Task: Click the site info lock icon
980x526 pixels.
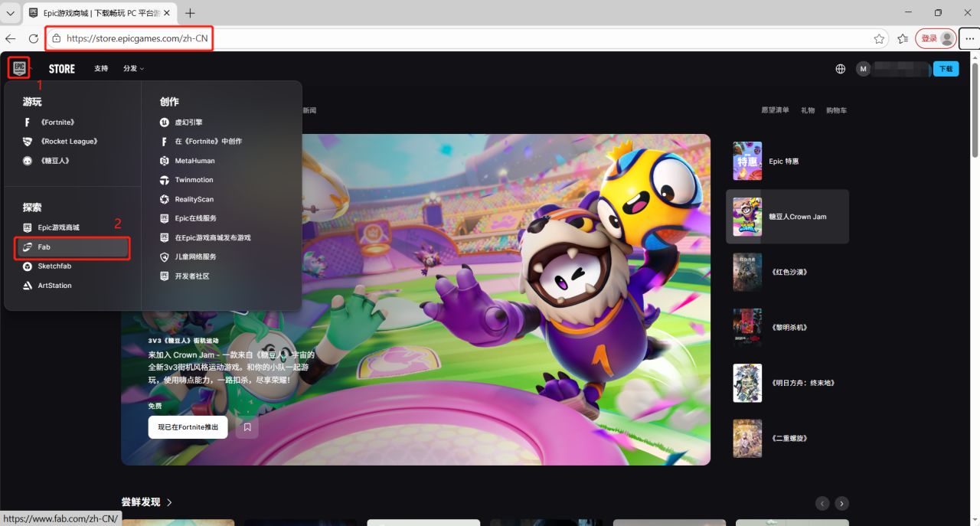Action: tap(56, 38)
